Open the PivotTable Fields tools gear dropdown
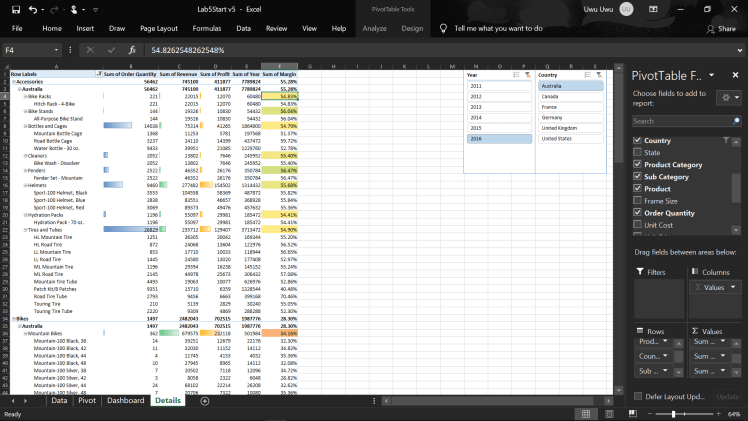 pyautogui.click(x=727, y=96)
